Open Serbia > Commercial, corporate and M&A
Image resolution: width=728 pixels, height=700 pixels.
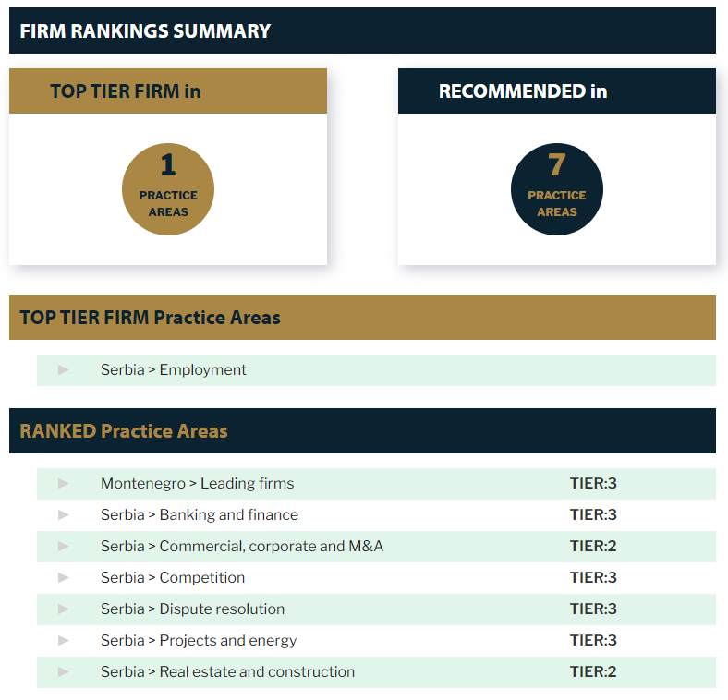[242, 546]
